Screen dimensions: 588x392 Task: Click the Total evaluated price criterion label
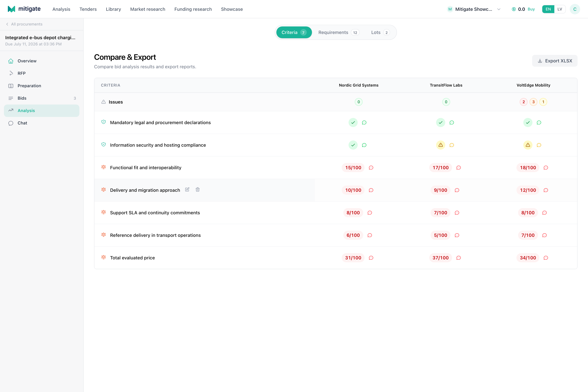[132, 258]
